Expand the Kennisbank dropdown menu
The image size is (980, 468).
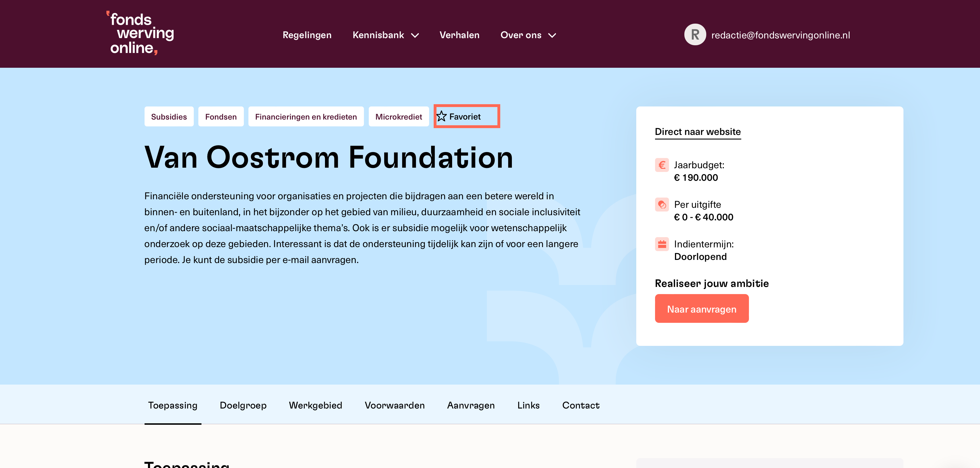click(385, 35)
